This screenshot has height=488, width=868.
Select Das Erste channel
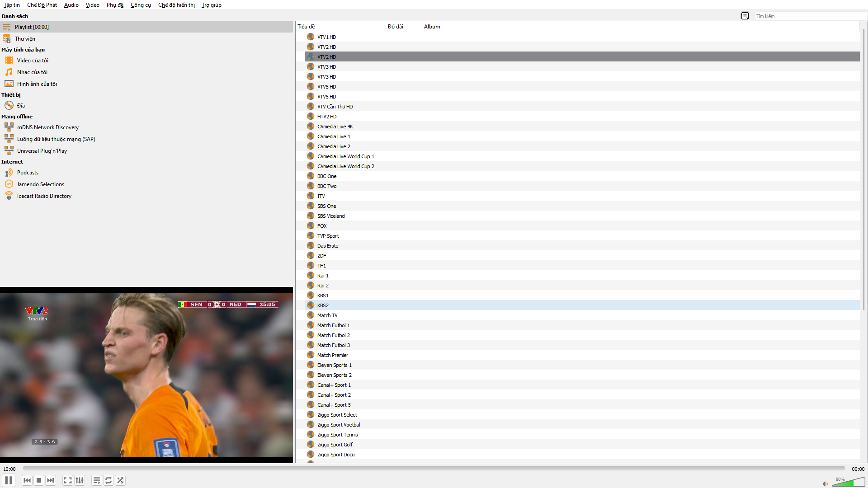(x=582, y=246)
